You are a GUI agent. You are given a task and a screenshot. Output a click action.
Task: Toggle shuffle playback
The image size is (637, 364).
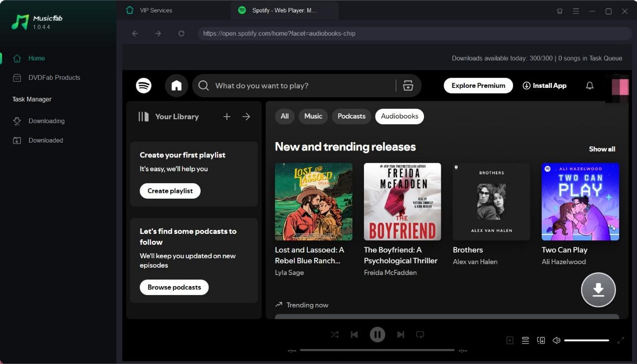point(335,335)
